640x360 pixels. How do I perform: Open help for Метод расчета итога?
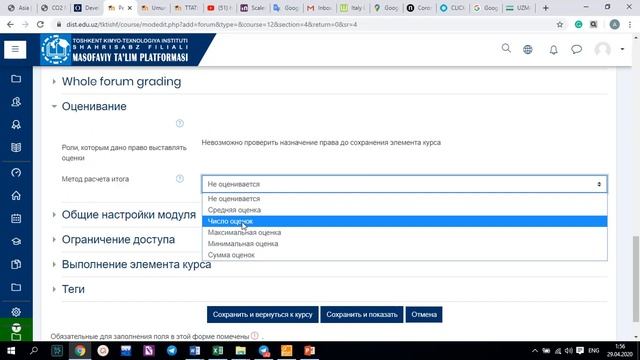click(180, 179)
